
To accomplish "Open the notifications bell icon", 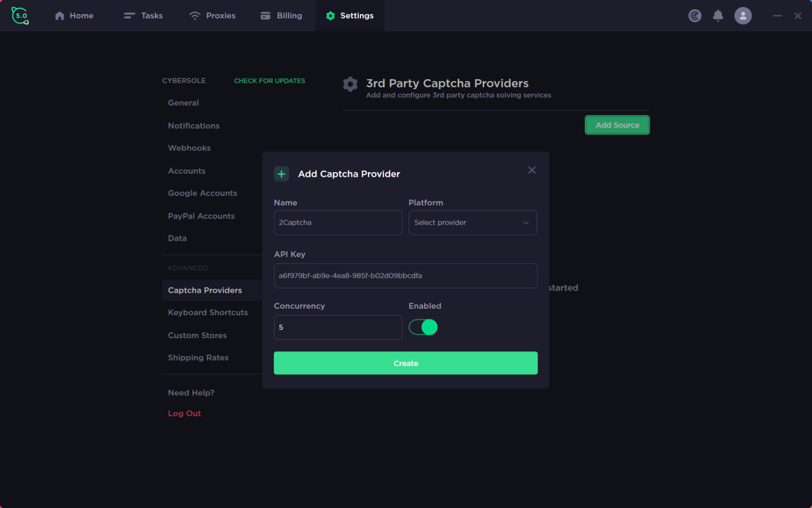I will (x=718, y=15).
